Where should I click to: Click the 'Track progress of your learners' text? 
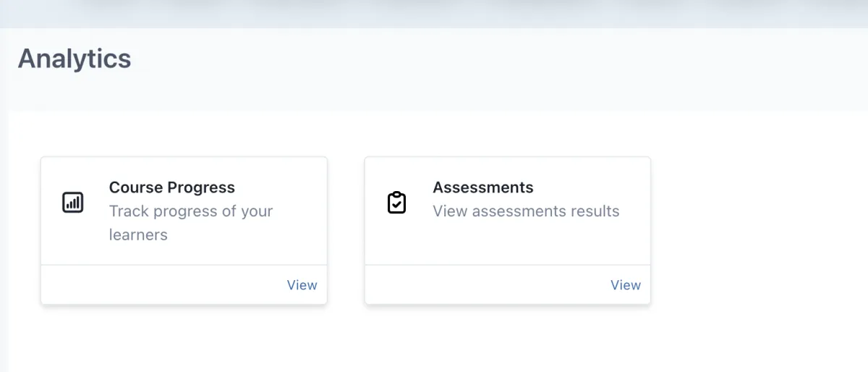tap(190, 212)
